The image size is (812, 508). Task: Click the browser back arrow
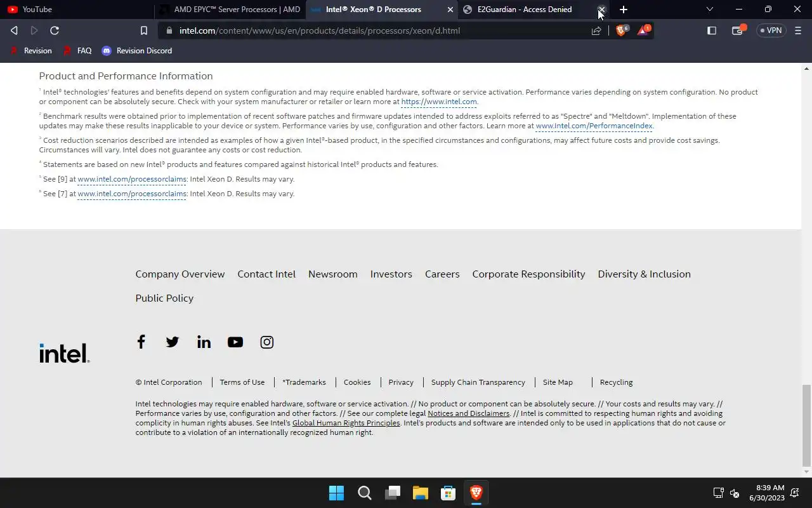(x=14, y=30)
